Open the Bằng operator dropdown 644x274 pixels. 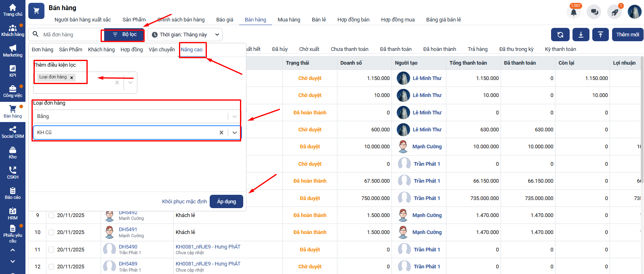[137, 116]
